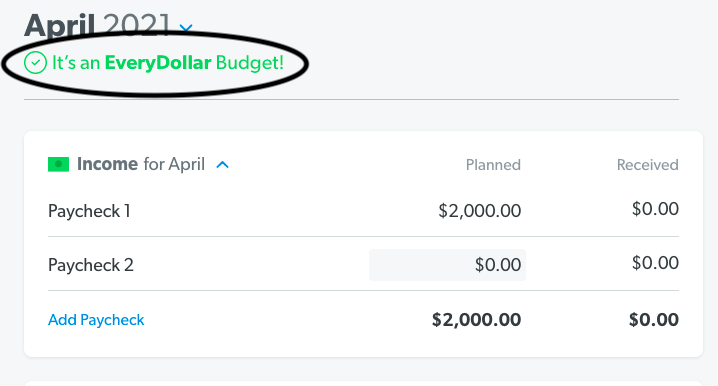Edit Paycheck 2 planned amount field
Screen dimensions: 718x386
447,265
